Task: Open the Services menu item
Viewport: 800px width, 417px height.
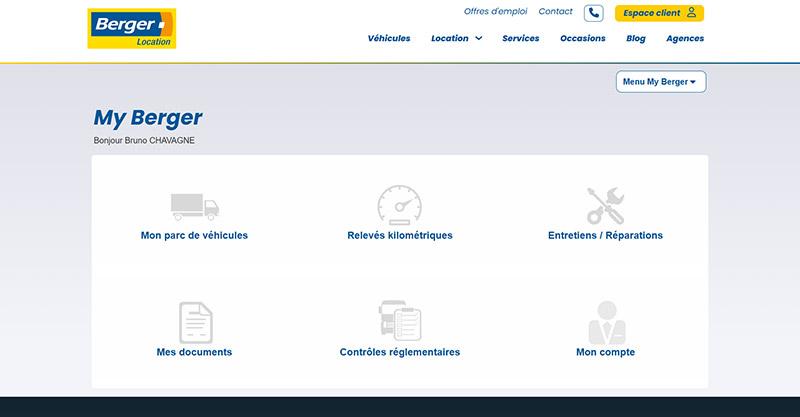Action: click(520, 38)
